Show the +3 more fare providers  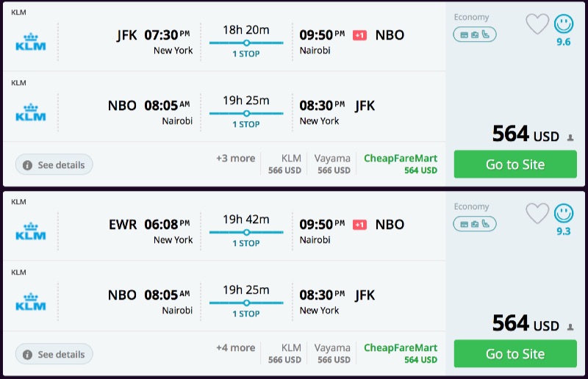click(235, 158)
